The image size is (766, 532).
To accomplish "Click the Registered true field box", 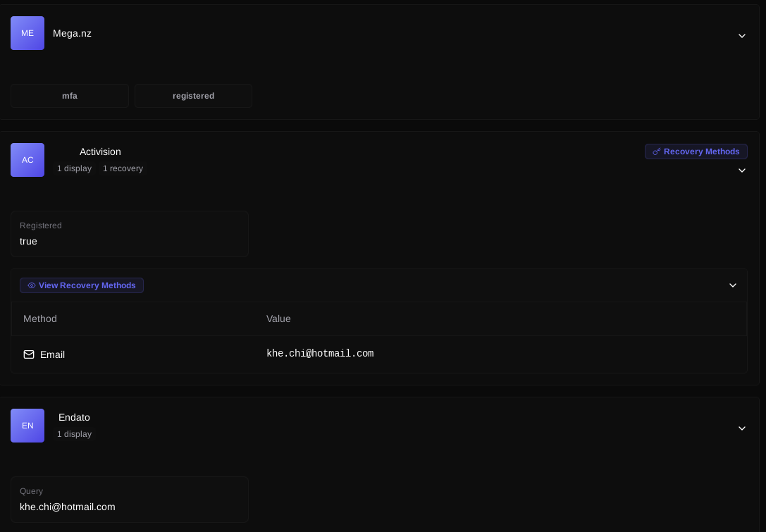I will click(x=130, y=234).
